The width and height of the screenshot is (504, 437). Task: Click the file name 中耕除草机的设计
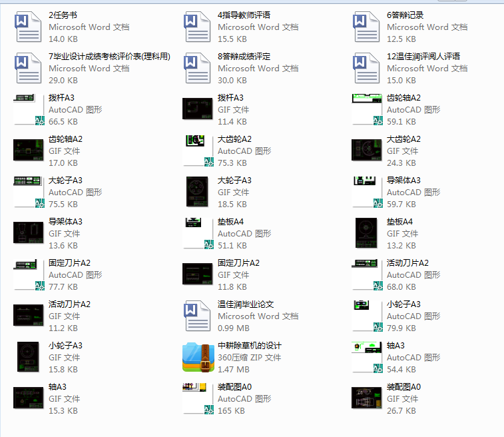click(250, 346)
